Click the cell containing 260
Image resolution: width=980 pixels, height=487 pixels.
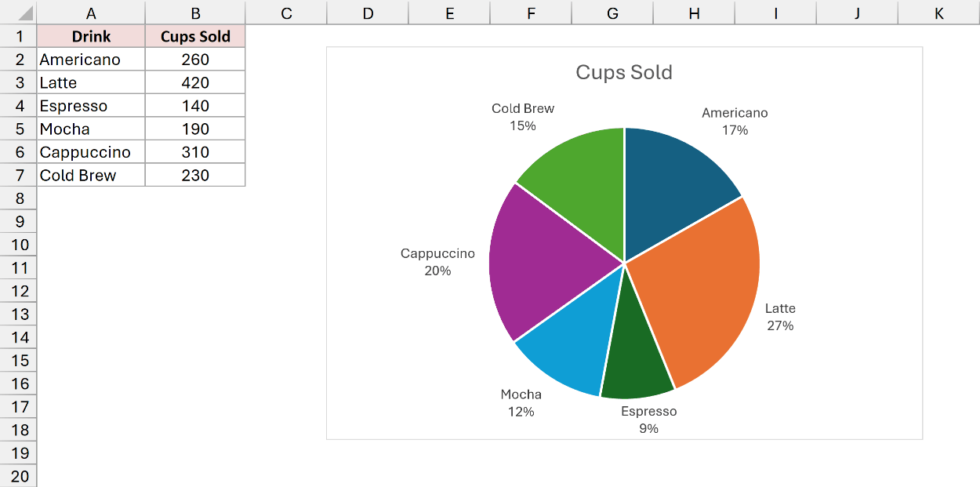(195, 60)
